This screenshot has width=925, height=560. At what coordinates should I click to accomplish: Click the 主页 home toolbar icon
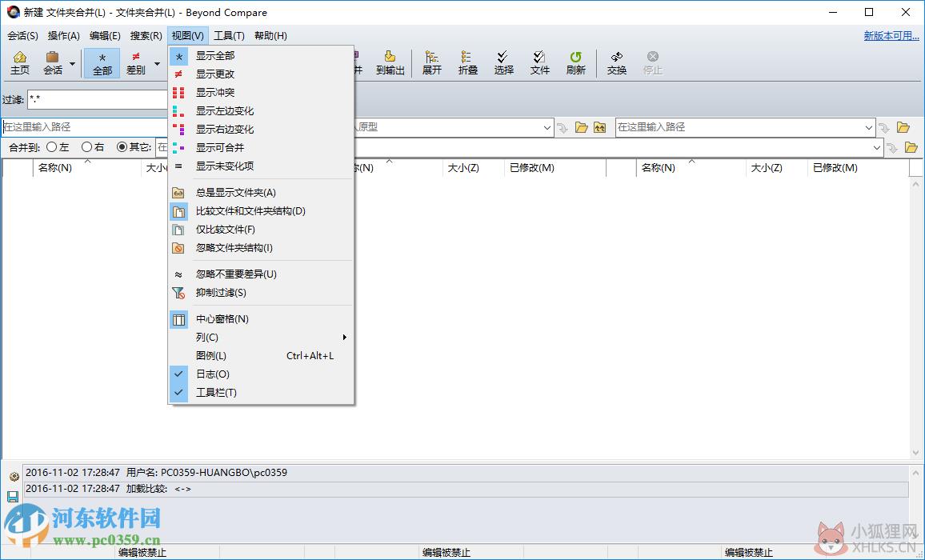(x=19, y=62)
